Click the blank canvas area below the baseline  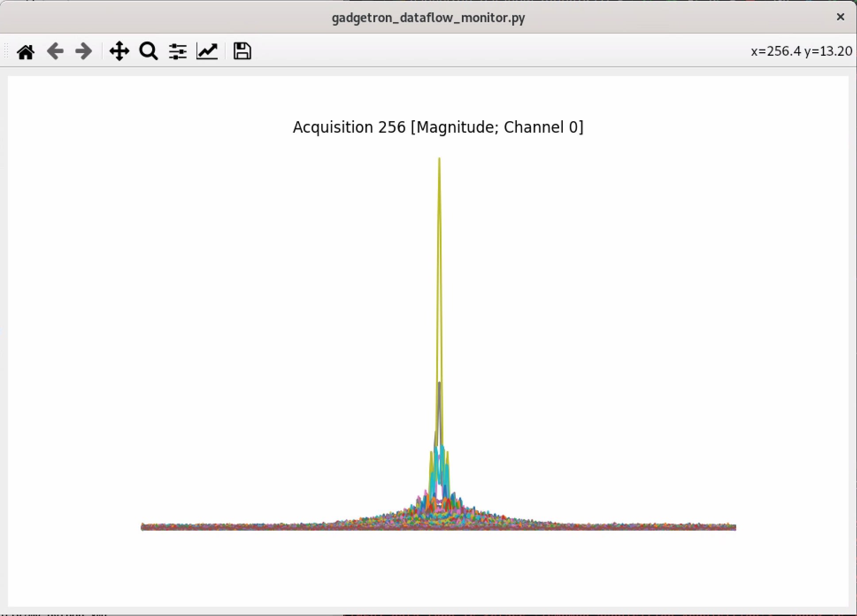[x=438, y=570]
